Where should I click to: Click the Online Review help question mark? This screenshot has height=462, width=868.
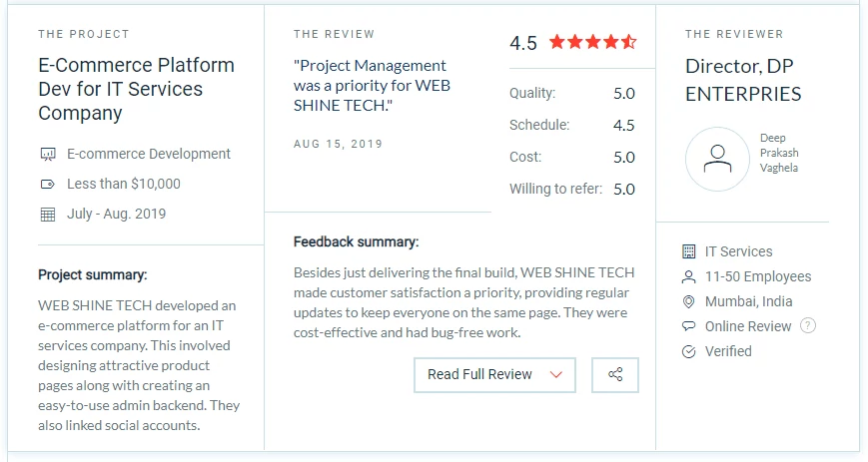click(x=808, y=326)
